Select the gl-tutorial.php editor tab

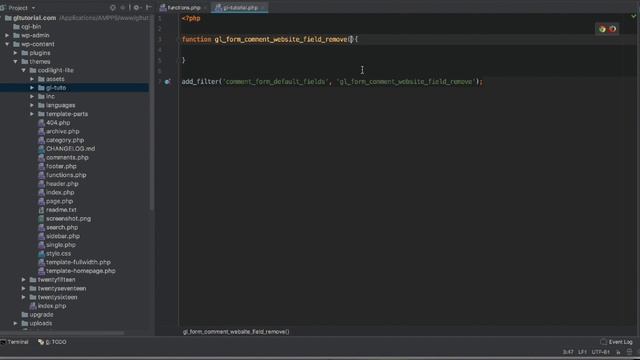(240, 8)
